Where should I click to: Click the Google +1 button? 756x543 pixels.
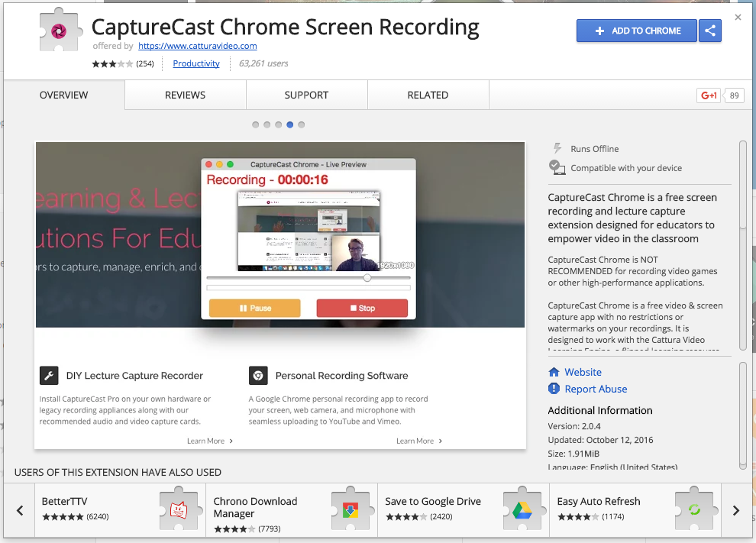click(709, 95)
